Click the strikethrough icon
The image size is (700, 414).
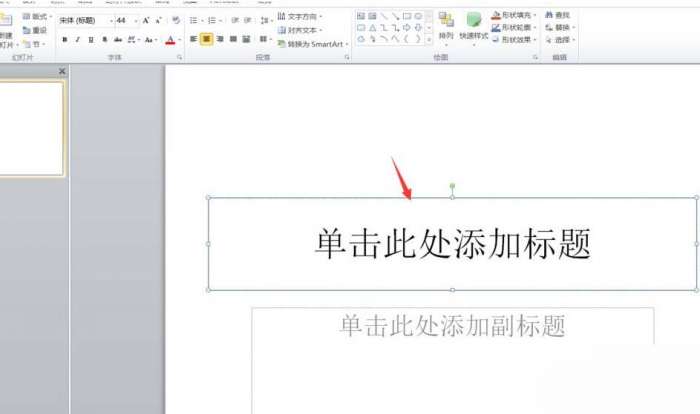(118, 40)
